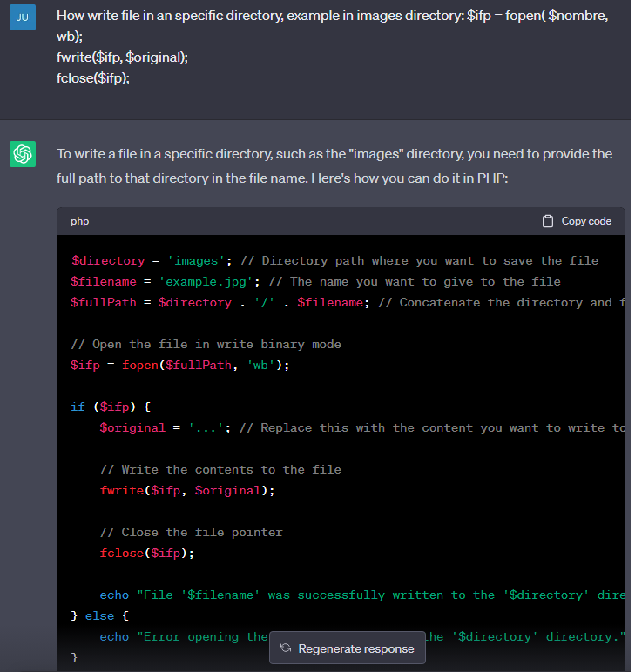Click the assistant's intro paragraph about images directory
The height and width of the screenshot is (672, 635).
click(x=334, y=165)
